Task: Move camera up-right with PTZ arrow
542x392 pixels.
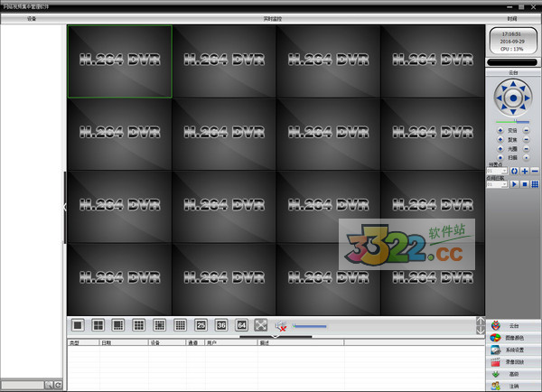Action: coord(523,89)
